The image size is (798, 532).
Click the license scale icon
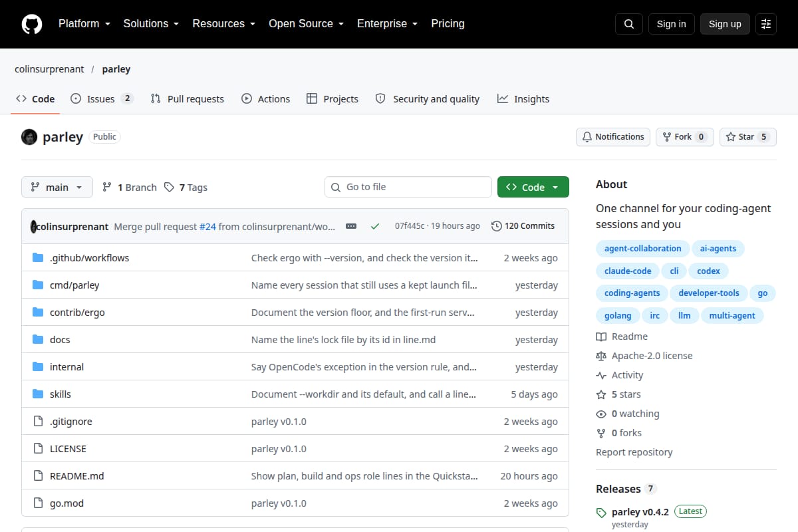click(601, 356)
